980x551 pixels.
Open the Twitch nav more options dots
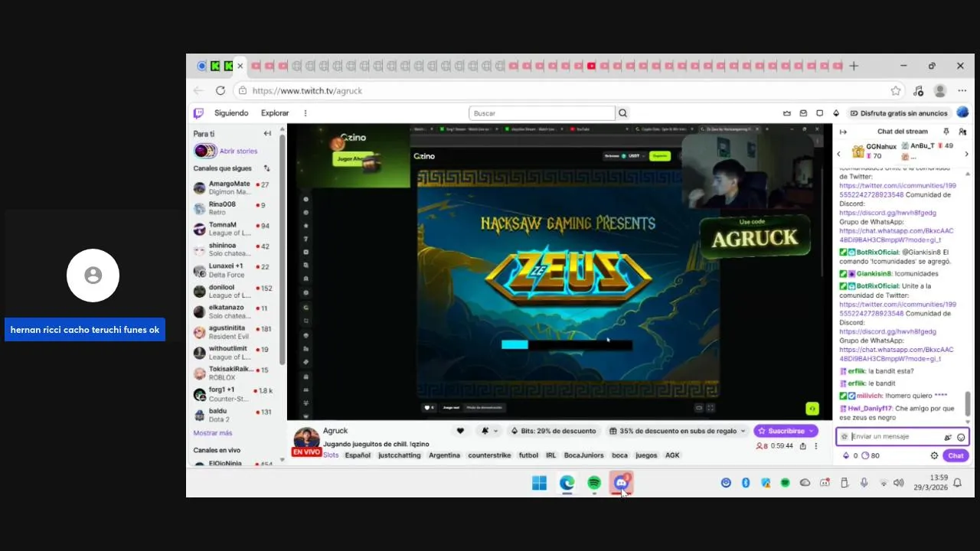(x=305, y=113)
